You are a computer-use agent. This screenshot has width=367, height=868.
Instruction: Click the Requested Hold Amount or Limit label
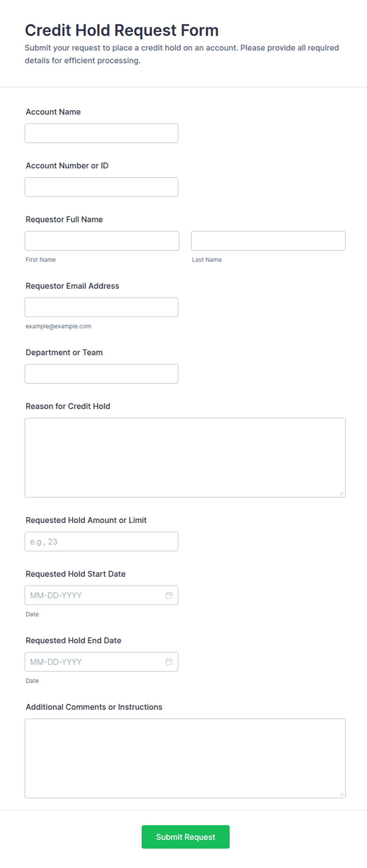[x=86, y=520]
